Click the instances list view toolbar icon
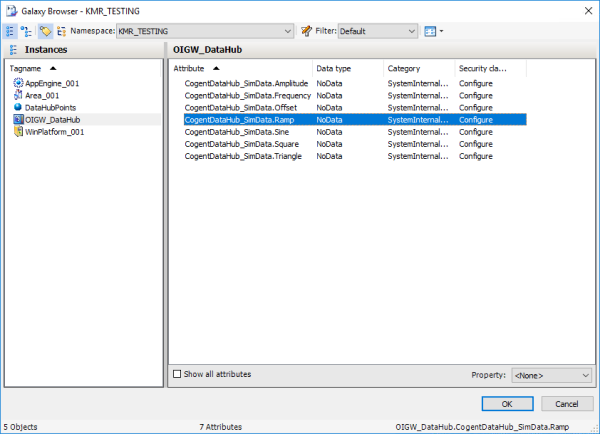Screen dimensions: 600x434 [10, 31]
